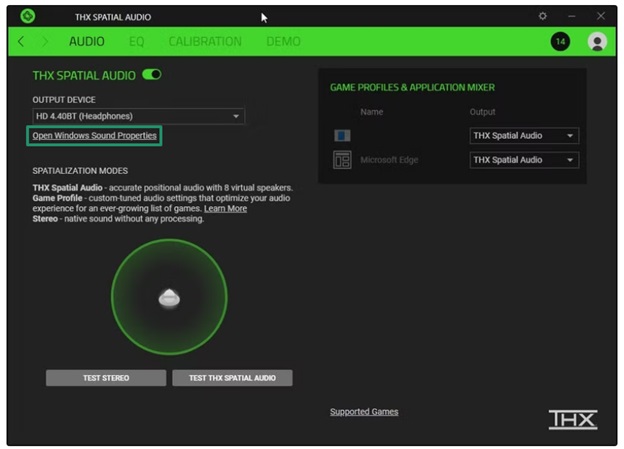Go back with the left arrow
Viewport: 624px width, 449px height.
point(21,41)
